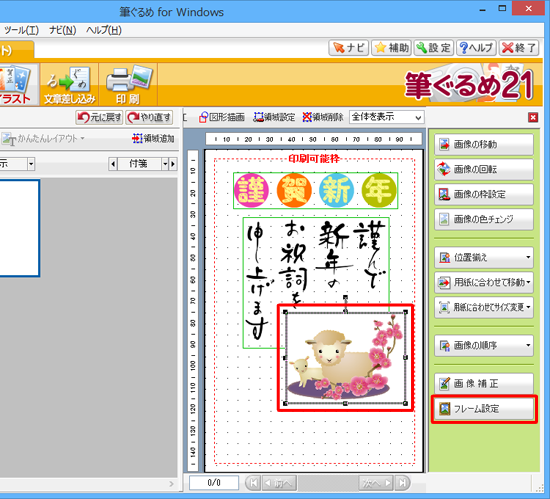Open 位置揃え alignment dropdown
The image size is (550, 499).
[x=484, y=257]
